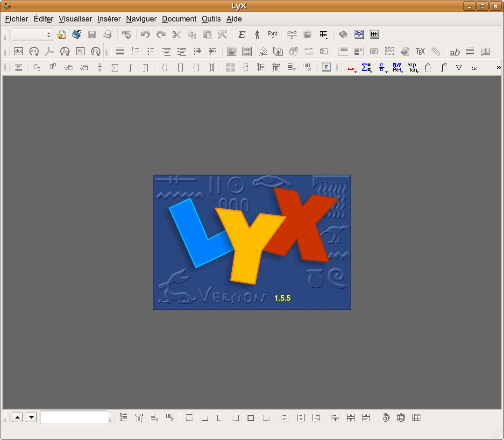Viewport: 504px width, 440px height.
Task: Toggle the emphasized text E style
Action: point(241,35)
